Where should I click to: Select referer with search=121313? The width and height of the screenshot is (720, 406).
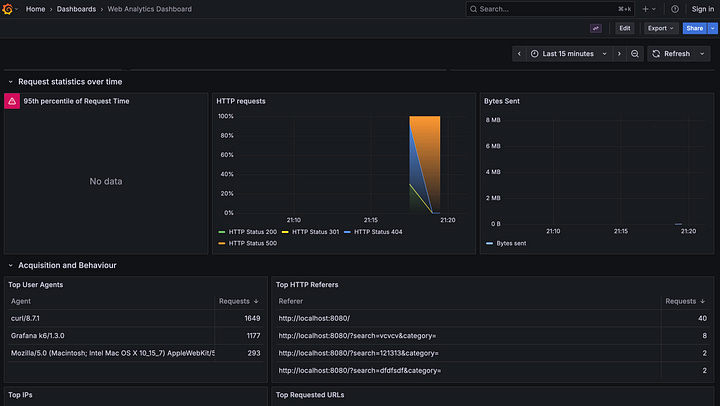pyautogui.click(x=493, y=353)
